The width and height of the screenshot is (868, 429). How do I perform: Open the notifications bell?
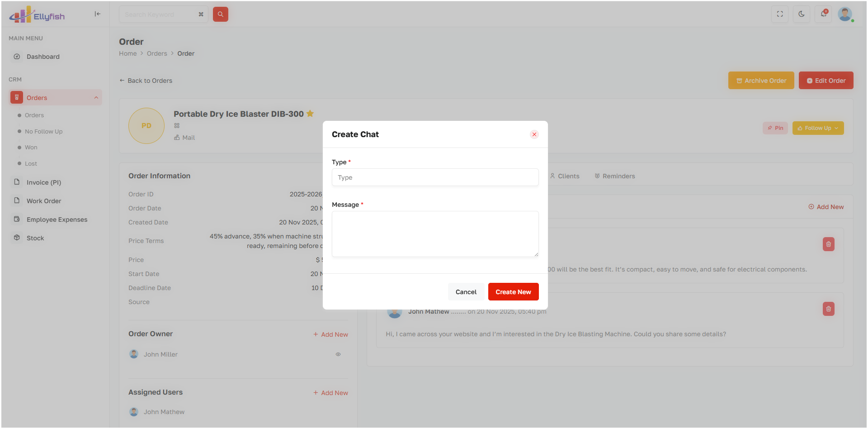pyautogui.click(x=823, y=14)
